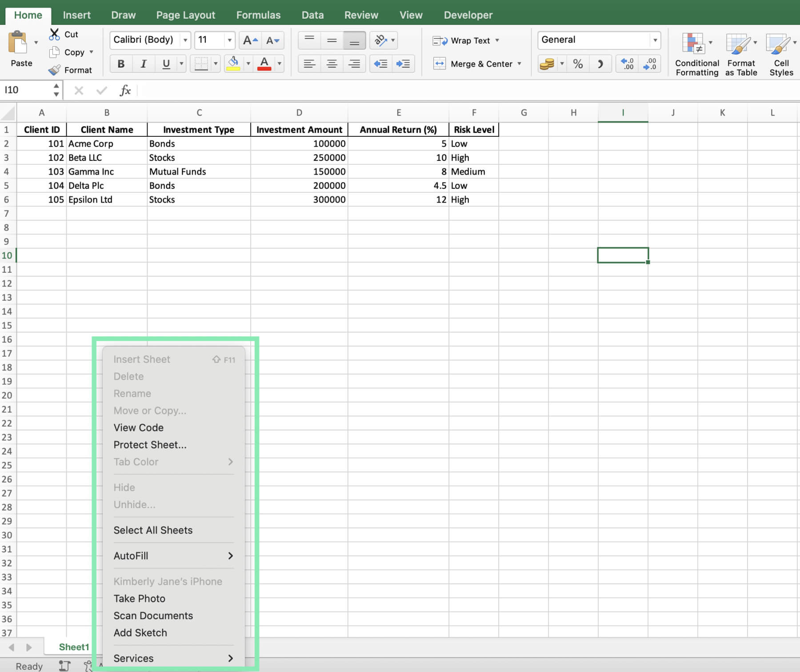Expand borders dropdown arrow
This screenshot has height=672, width=800.
[216, 64]
